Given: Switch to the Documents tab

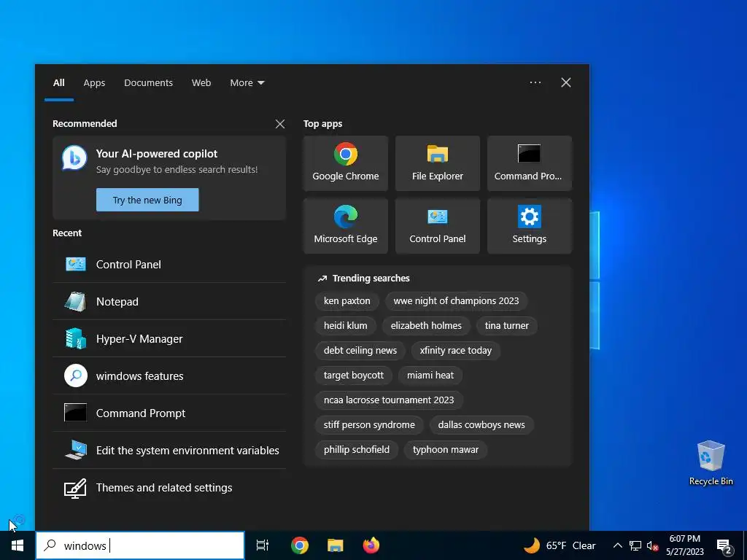Looking at the screenshot, I should point(148,83).
